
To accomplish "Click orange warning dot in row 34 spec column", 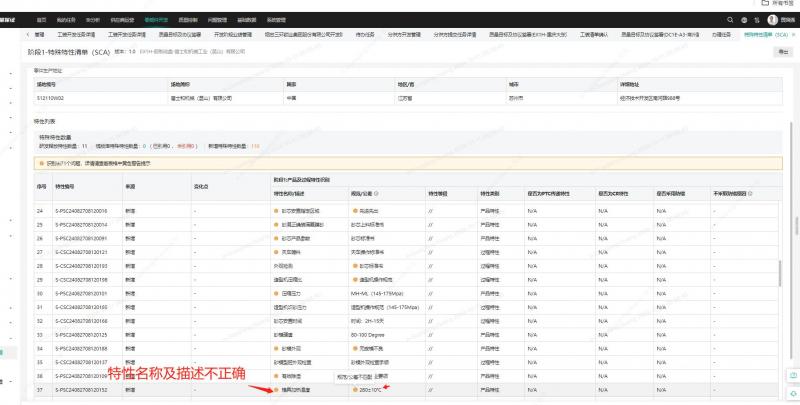I will 355,348.
